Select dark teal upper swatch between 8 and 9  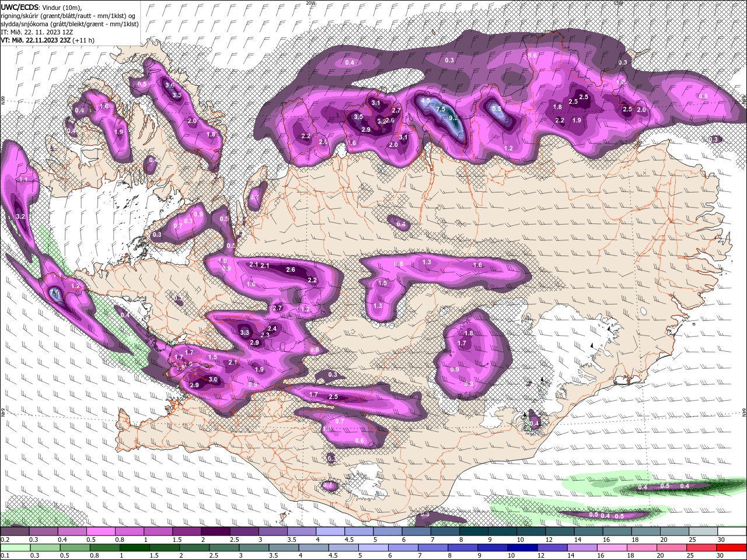pyautogui.click(x=473, y=531)
